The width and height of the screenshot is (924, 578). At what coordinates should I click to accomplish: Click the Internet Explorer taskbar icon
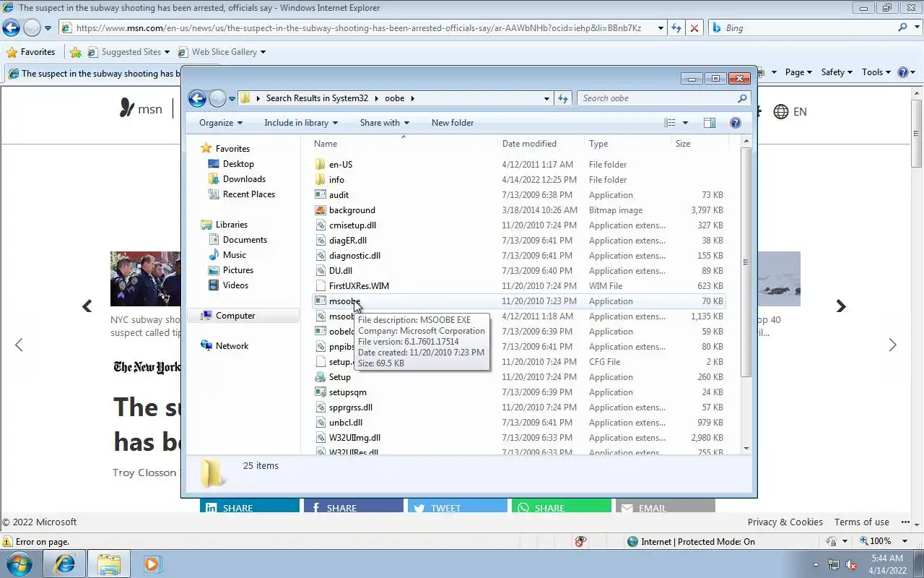tap(64, 564)
